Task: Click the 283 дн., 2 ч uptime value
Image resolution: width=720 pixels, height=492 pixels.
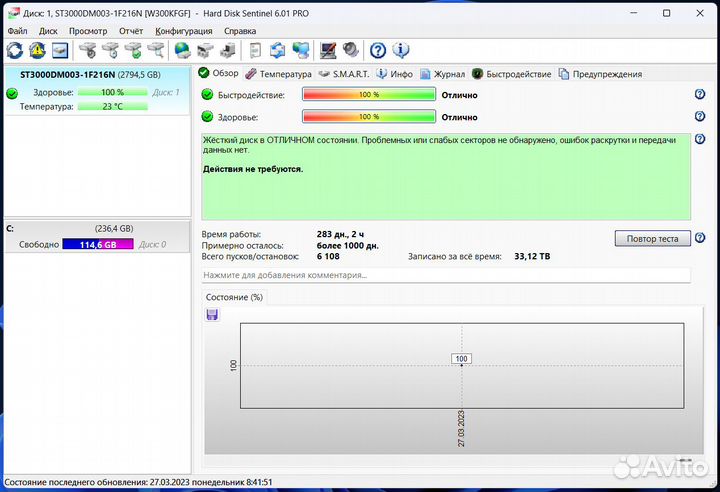Action: 340,234
